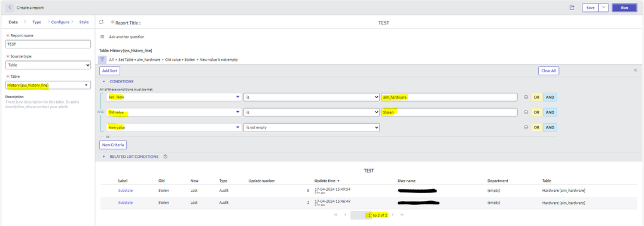Click 'All' in the filter breadcrumb
The height and width of the screenshot is (226, 644).
pos(111,60)
